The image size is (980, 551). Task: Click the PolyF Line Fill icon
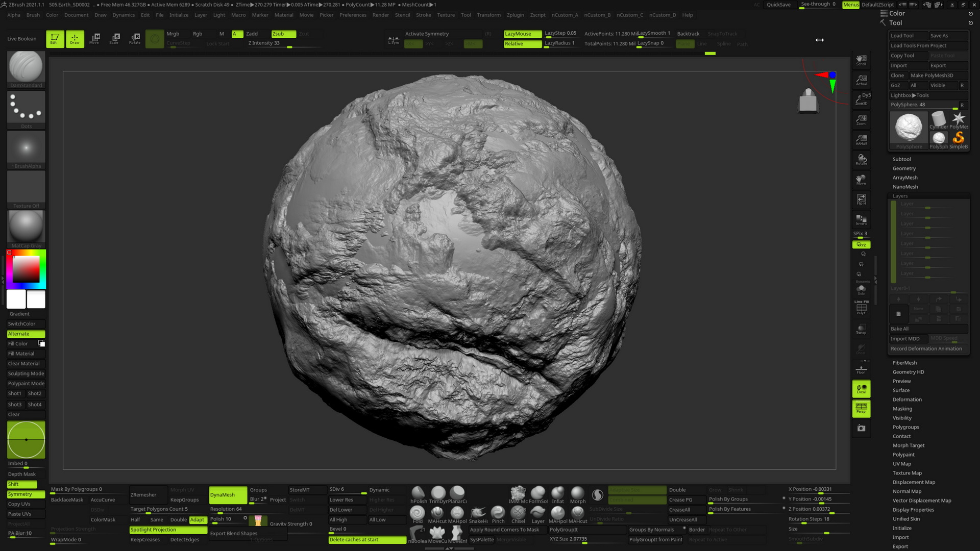[861, 309]
